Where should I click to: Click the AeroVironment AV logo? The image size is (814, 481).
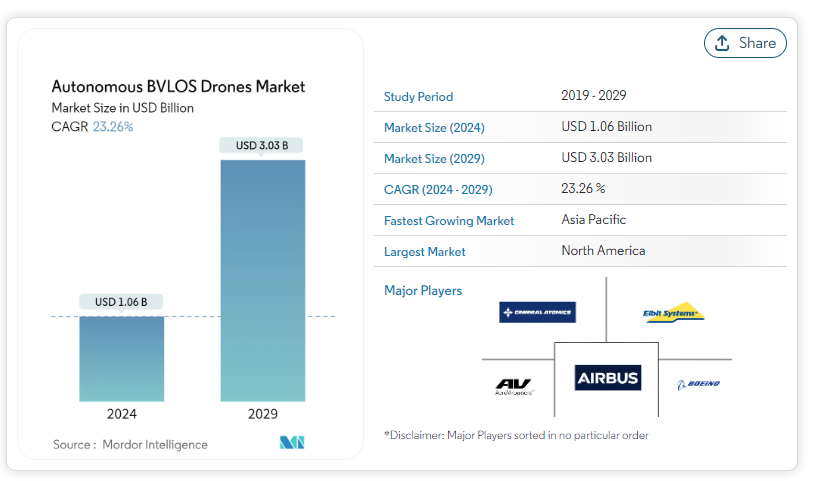pos(514,385)
